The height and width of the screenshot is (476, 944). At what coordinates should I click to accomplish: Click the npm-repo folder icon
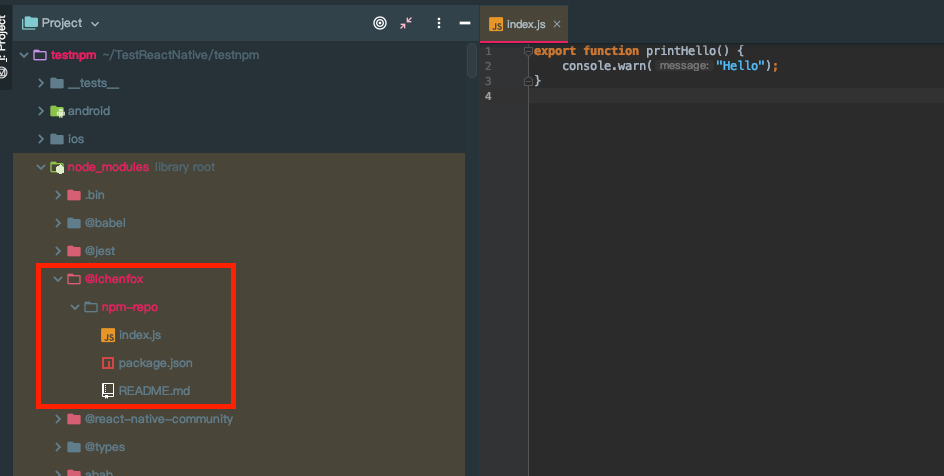tap(91, 307)
